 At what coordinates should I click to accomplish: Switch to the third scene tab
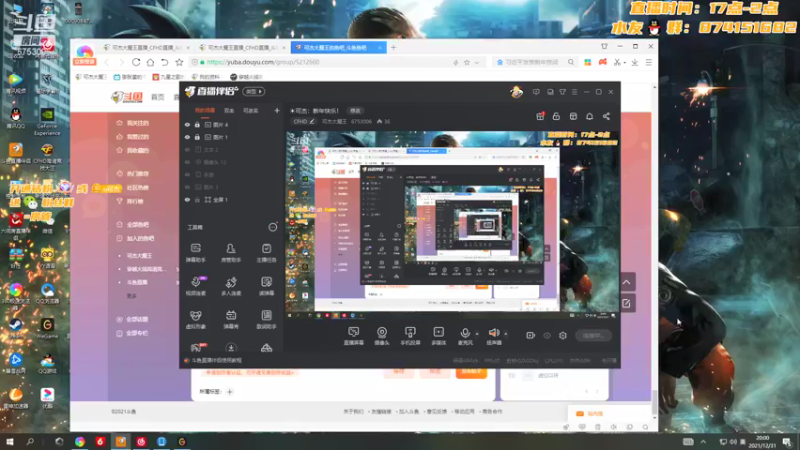(250, 110)
